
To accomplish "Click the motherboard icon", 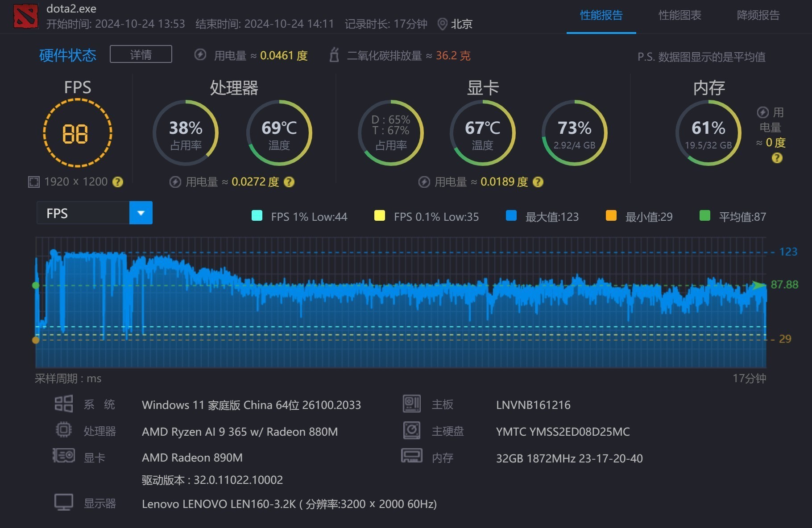I will 411,404.
